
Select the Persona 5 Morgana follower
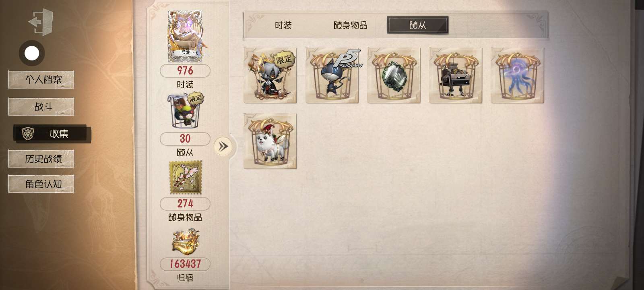tap(332, 75)
